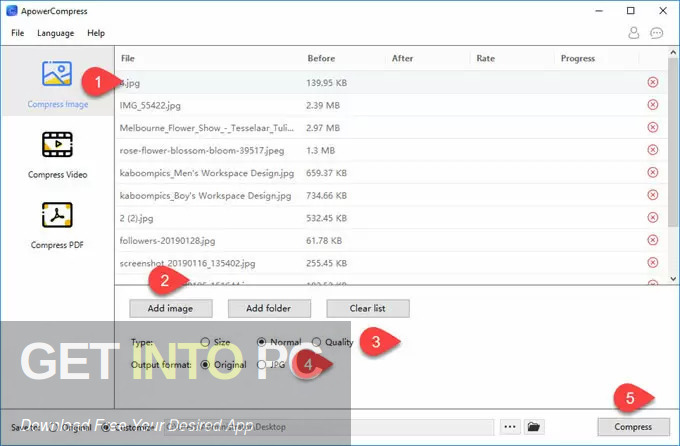680x446 pixels.
Task: Choose Original output format
Action: pyautogui.click(x=205, y=365)
